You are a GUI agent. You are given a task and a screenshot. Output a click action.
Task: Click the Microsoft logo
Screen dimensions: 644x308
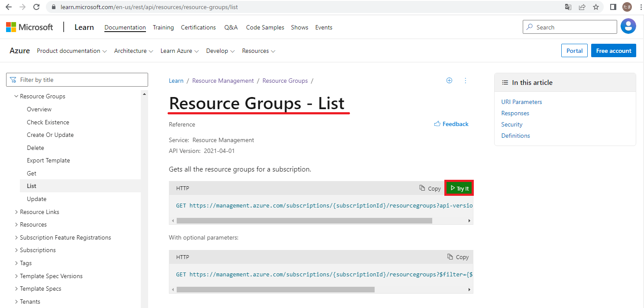point(29,27)
